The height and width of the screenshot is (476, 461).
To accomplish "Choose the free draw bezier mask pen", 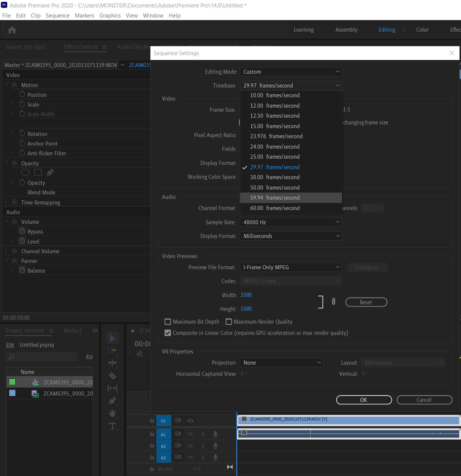I will (x=50, y=172).
